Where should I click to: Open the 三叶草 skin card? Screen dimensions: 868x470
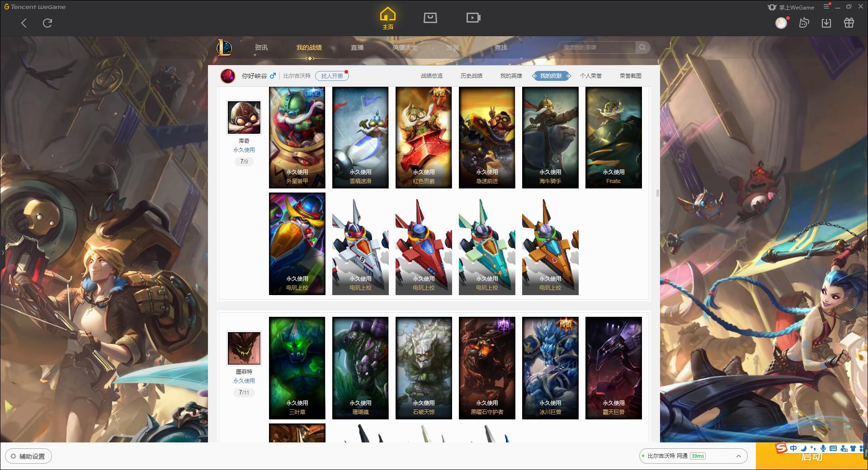(297, 368)
